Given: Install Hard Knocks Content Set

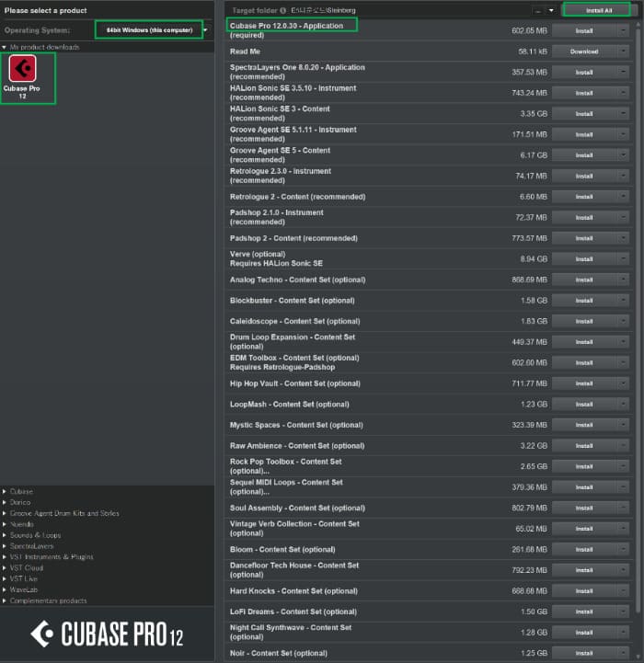Looking at the screenshot, I should pos(584,590).
